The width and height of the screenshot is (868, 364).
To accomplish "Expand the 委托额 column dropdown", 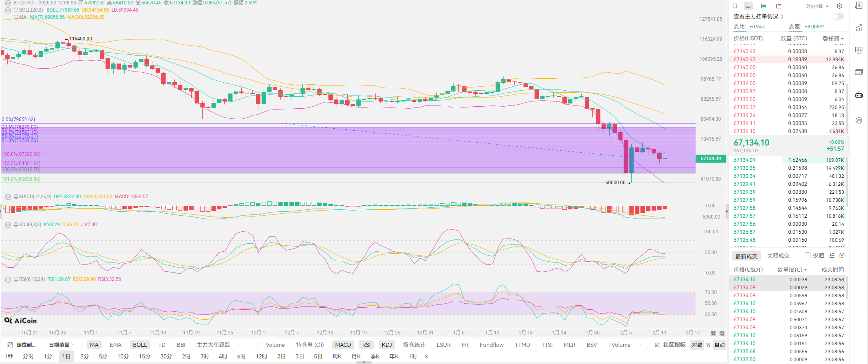I will (x=833, y=38).
